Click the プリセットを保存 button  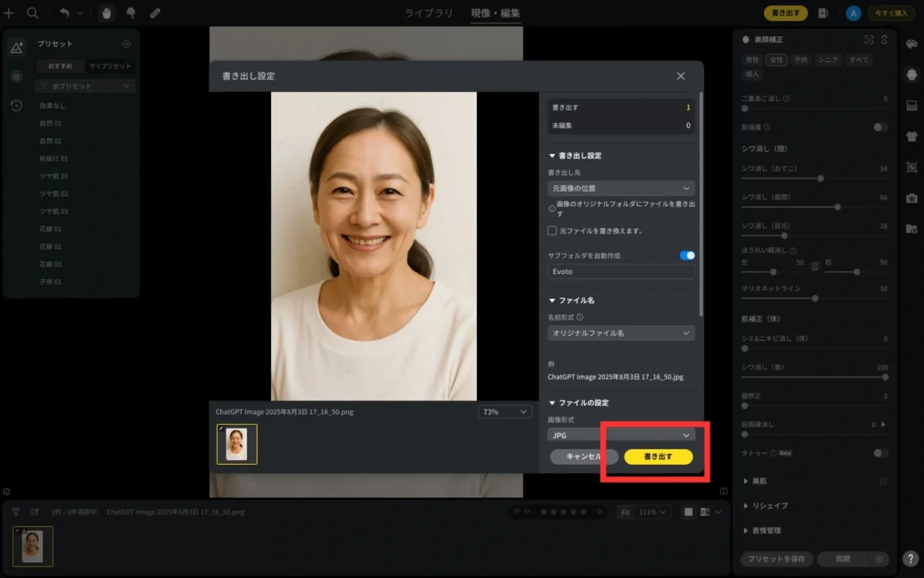pos(776,559)
